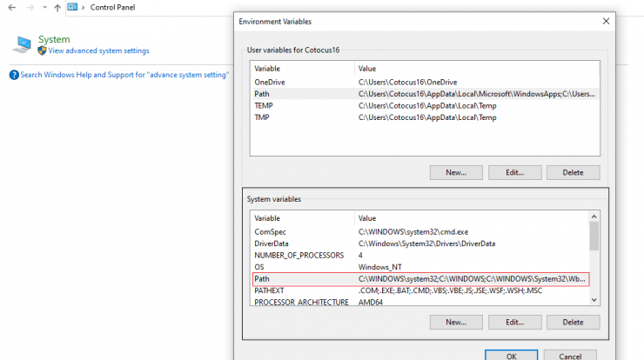Click Edit under user variables
Screen dimensions: 644x360
pyautogui.click(x=514, y=172)
